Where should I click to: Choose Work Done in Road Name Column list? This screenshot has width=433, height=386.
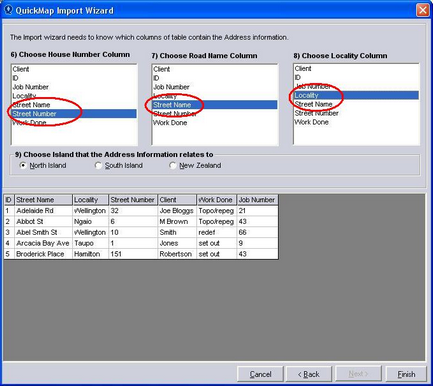point(215,123)
